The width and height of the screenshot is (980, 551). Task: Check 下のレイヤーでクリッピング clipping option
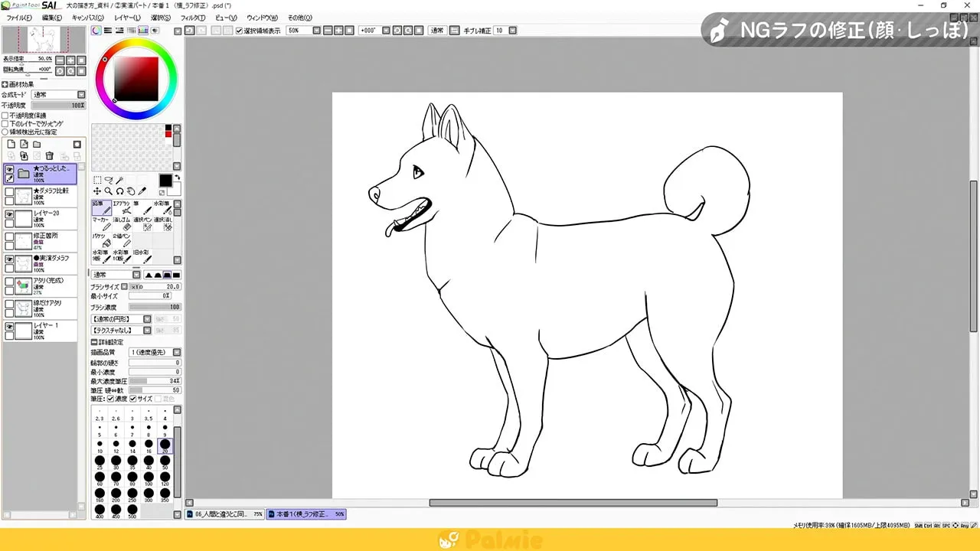click(x=5, y=123)
